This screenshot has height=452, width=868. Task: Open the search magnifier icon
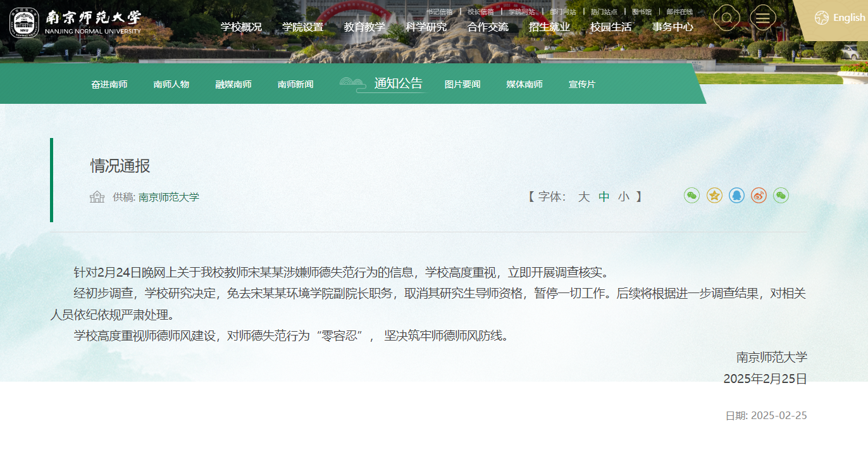[726, 18]
